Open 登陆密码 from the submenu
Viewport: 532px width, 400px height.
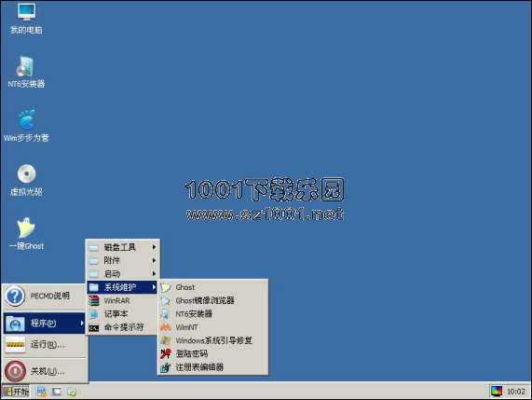click(213, 353)
